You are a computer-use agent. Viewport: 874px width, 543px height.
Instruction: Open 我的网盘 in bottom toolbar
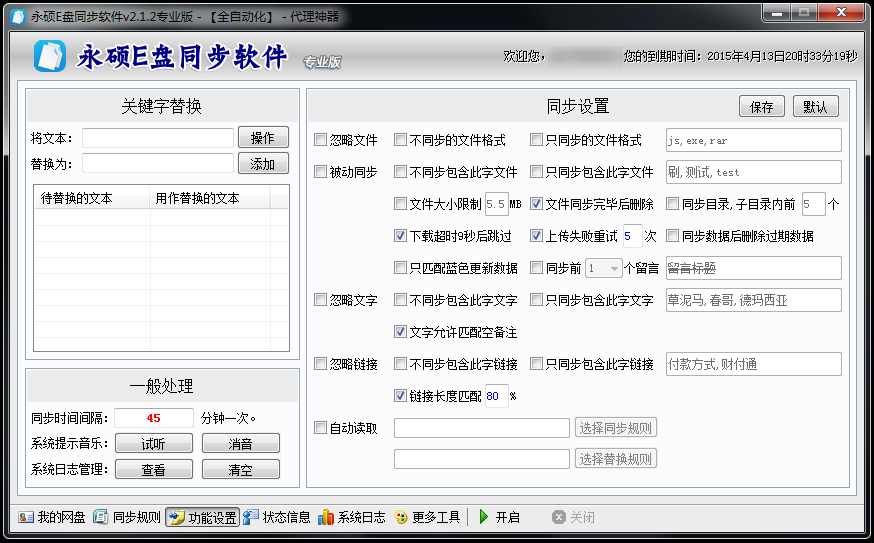(x=52, y=517)
